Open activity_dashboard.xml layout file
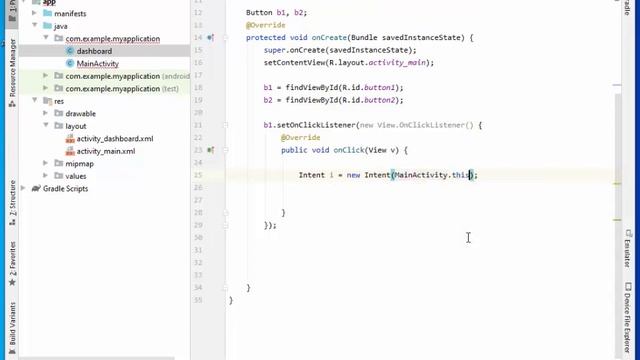The height and width of the screenshot is (360, 640). point(115,139)
